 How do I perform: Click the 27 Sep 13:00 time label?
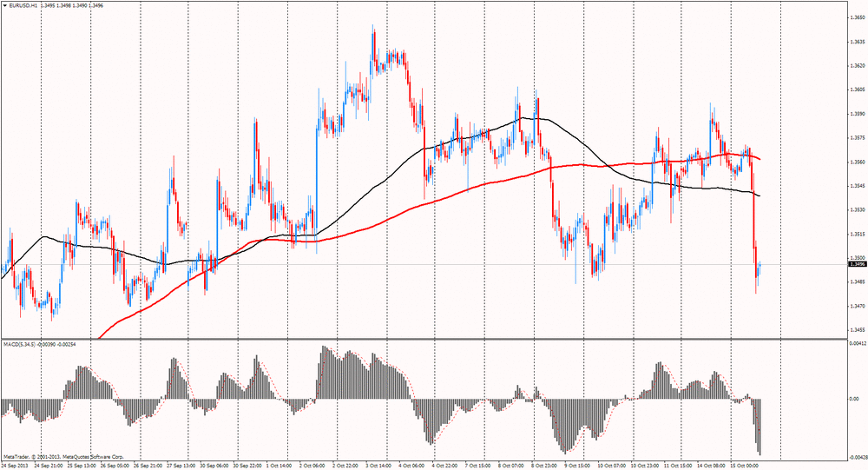pyautogui.click(x=181, y=466)
